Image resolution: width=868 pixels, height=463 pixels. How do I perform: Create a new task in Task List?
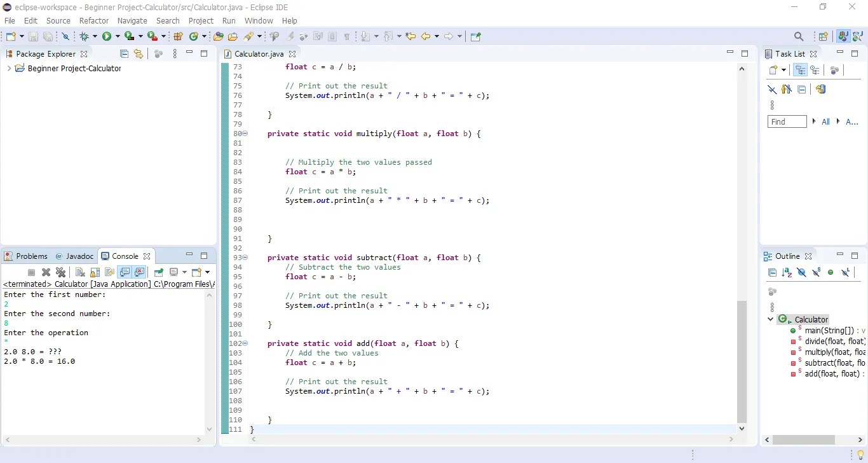pos(773,70)
